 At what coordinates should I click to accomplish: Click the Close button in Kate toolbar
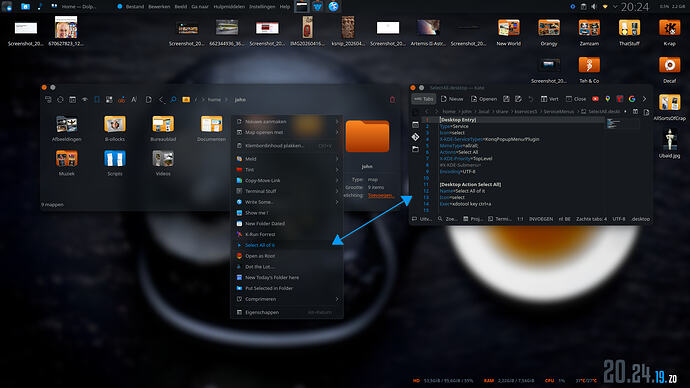pos(576,99)
